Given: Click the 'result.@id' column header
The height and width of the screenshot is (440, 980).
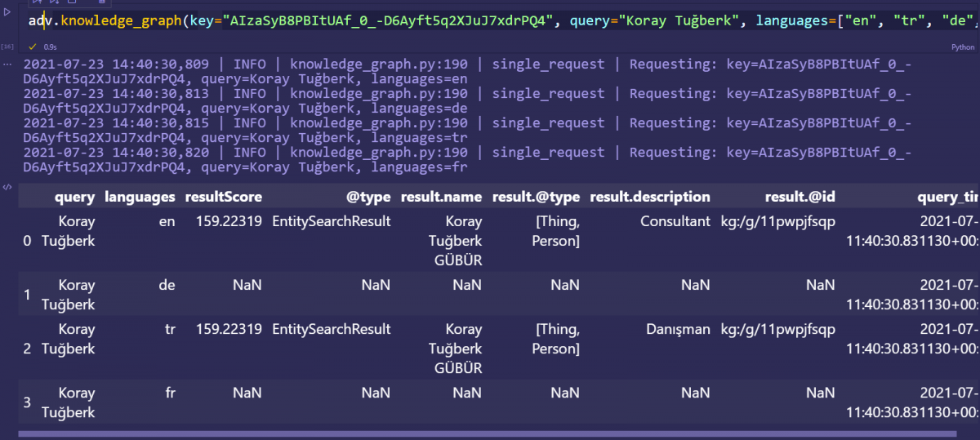Looking at the screenshot, I should point(800,197).
